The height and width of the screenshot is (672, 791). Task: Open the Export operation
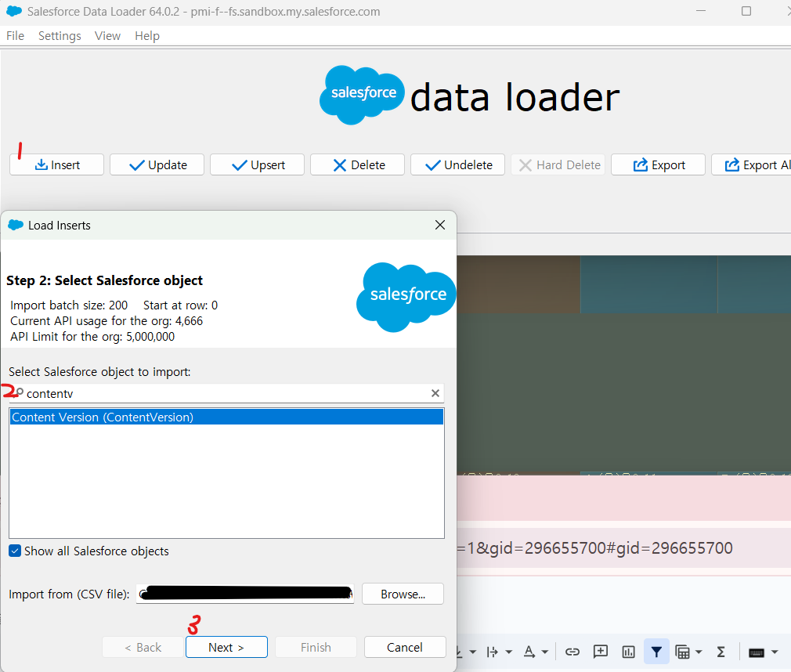click(x=658, y=165)
